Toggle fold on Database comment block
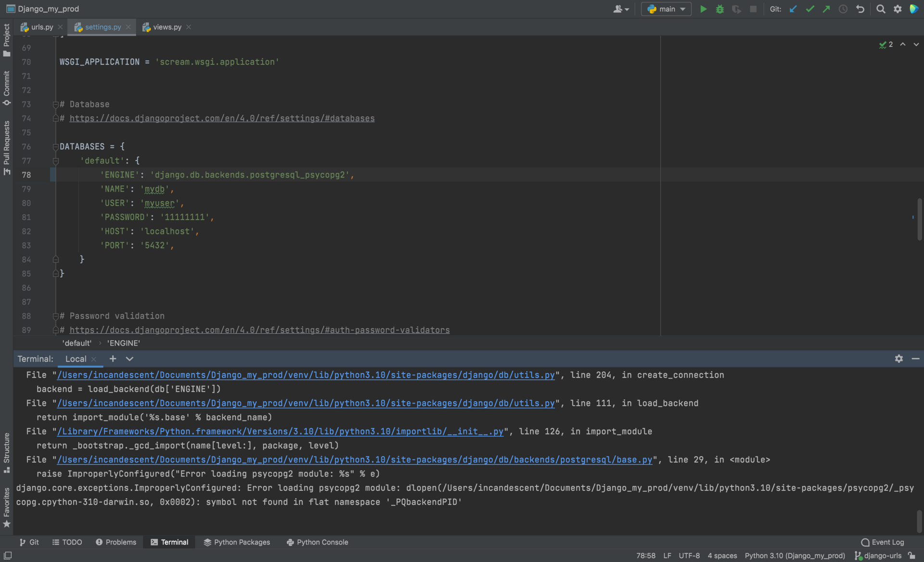This screenshot has width=924, height=562. 55,104
